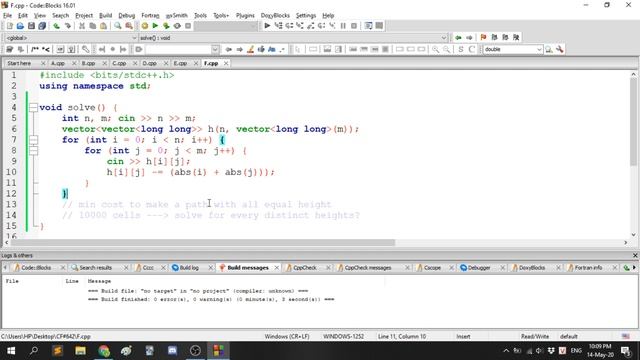The image size is (640, 360).
Task: Switch to the E.cpp editor tab
Action: pyautogui.click(x=180, y=63)
